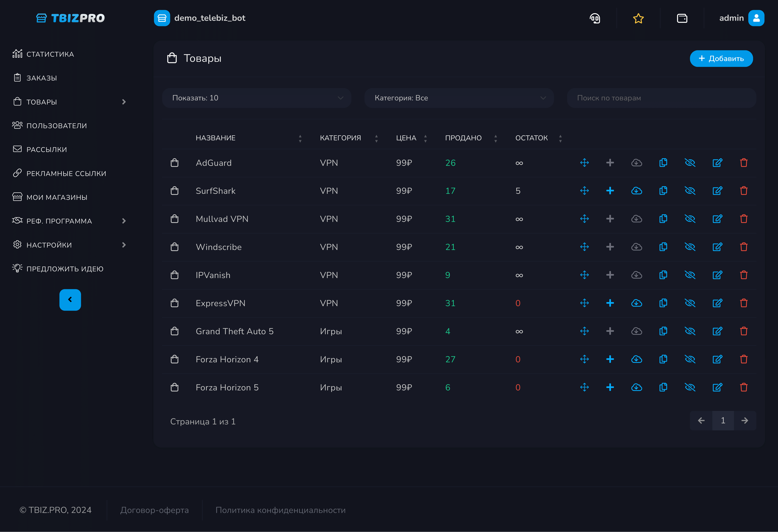Go to РАССЫЛКИ in the sidebar
Image resolution: width=778 pixels, height=532 pixels.
tap(46, 149)
